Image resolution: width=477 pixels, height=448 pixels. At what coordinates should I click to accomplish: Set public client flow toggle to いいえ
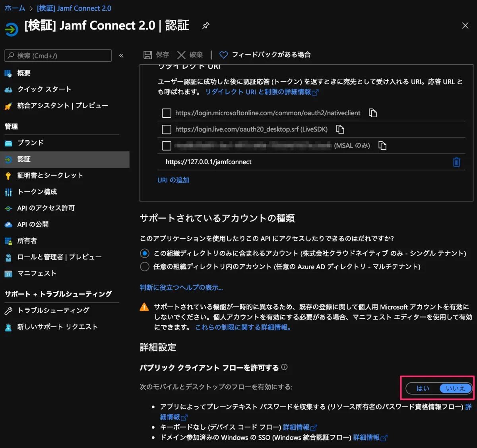coord(456,388)
